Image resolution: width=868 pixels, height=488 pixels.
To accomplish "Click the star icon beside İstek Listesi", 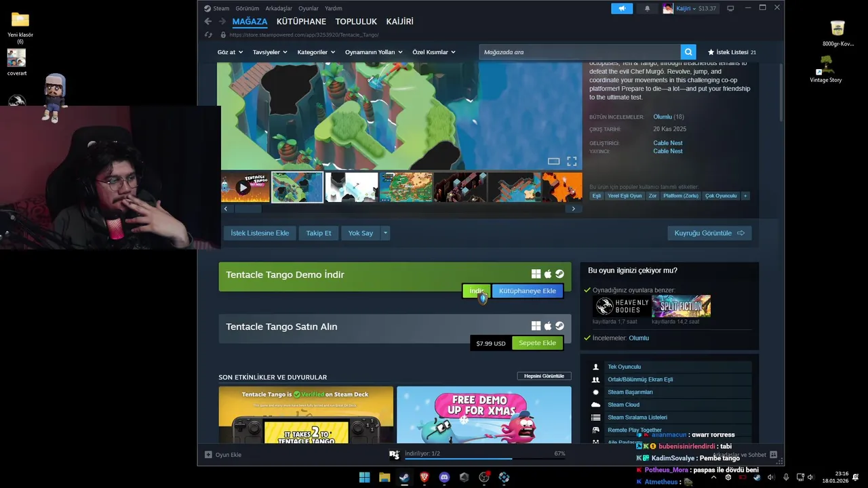I will tap(711, 52).
